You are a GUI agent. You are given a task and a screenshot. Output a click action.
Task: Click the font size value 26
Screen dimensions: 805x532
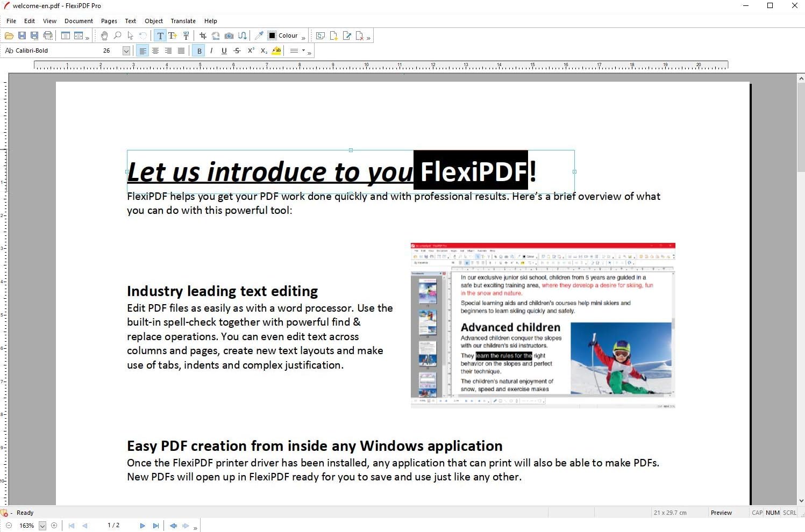point(106,51)
